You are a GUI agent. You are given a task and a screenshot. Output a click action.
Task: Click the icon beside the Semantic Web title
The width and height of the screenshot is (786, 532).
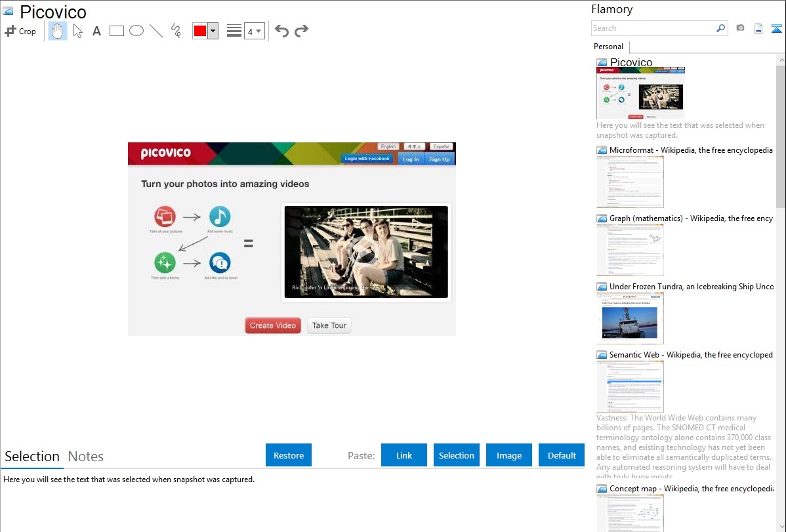(x=602, y=354)
